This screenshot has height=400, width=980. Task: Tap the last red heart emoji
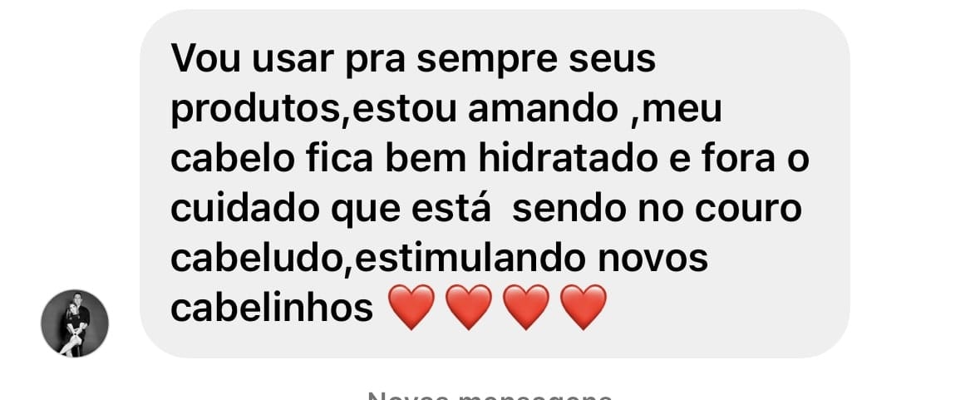(584, 307)
